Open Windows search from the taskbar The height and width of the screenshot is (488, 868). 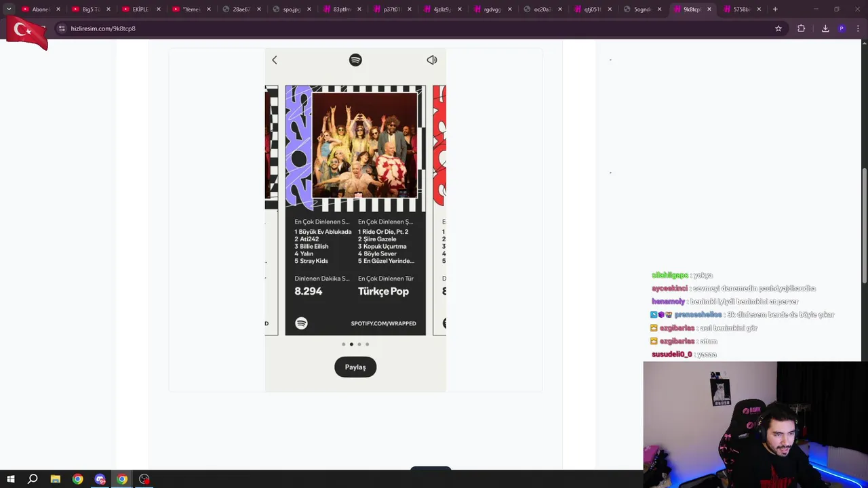coord(33,479)
